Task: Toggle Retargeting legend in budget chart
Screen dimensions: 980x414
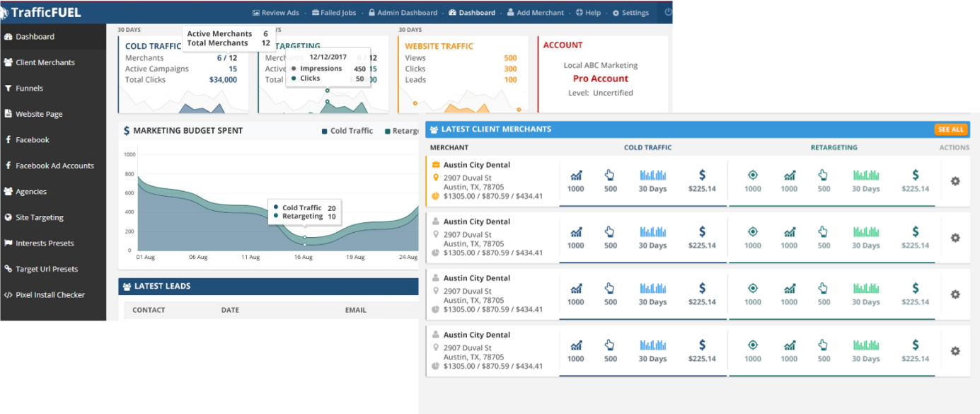Action: coord(400,131)
